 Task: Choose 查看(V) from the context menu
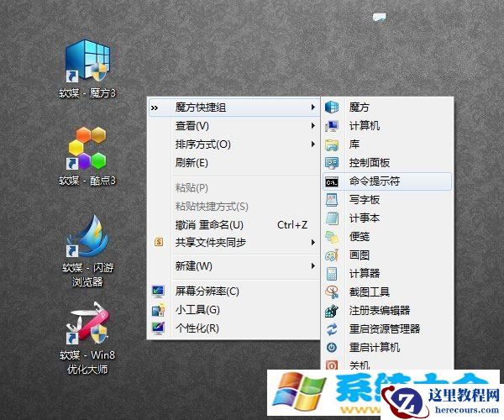(234, 126)
